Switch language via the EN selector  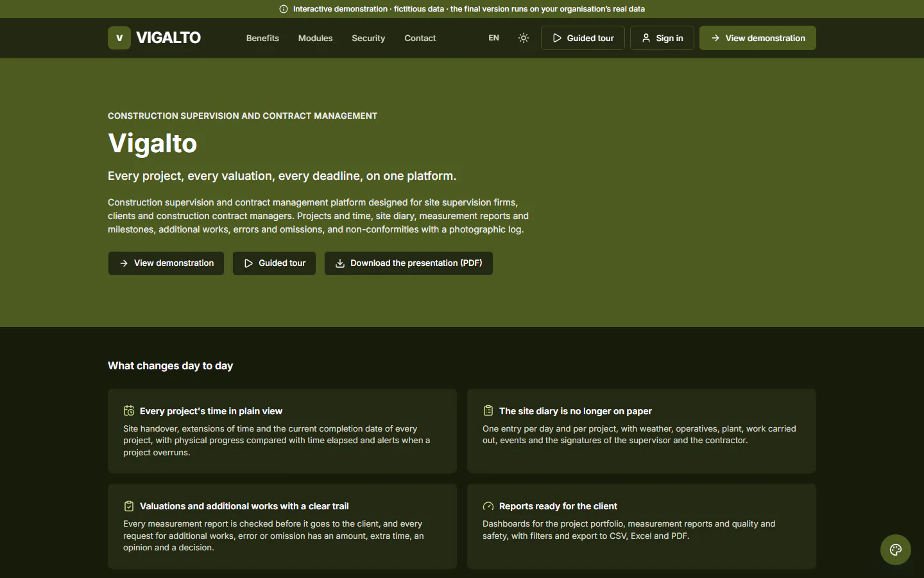tap(493, 38)
